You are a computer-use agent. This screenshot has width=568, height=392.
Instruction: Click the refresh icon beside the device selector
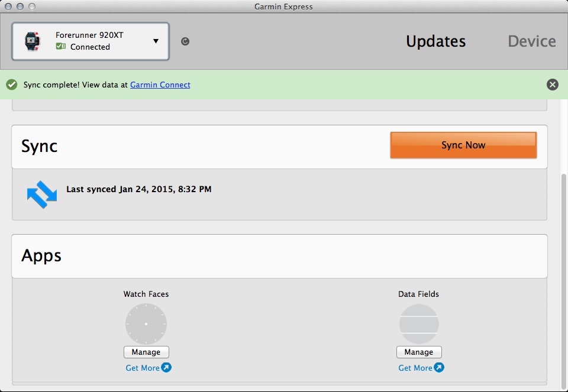pos(185,41)
